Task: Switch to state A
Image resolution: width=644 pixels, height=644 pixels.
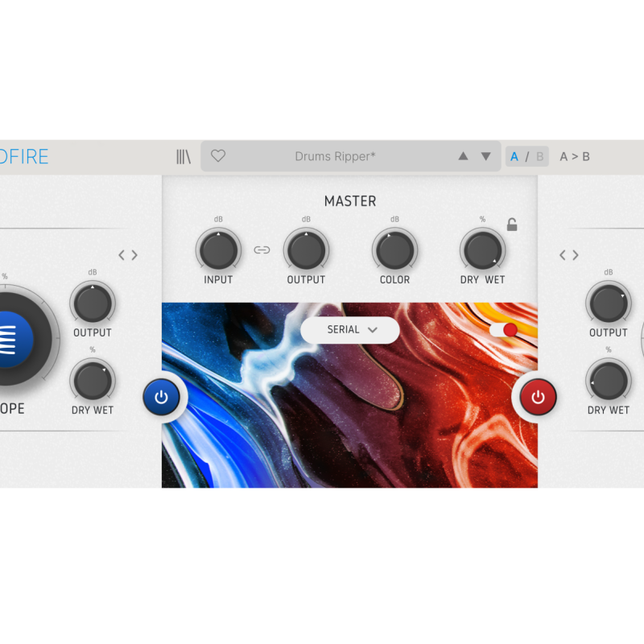Action: tap(514, 156)
